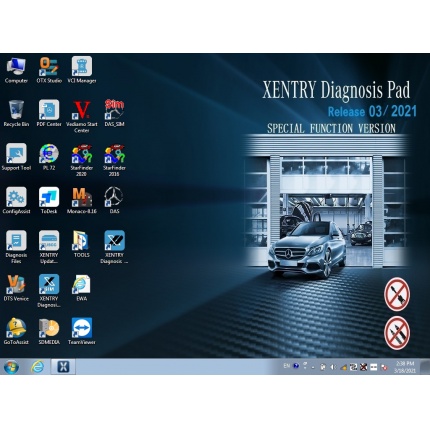Open the red-X tray icon
The image size is (430, 430).
pyautogui.click(x=364, y=367)
